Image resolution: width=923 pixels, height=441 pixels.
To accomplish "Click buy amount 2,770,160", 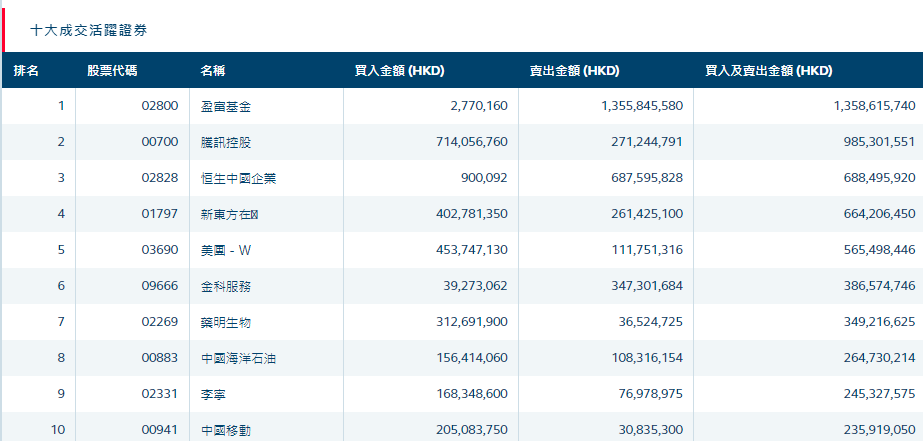I will (479, 106).
